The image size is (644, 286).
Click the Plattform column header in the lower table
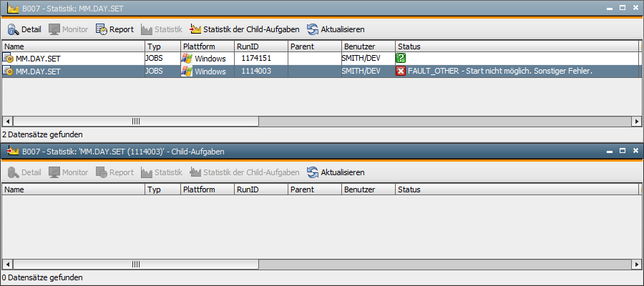click(x=207, y=190)
